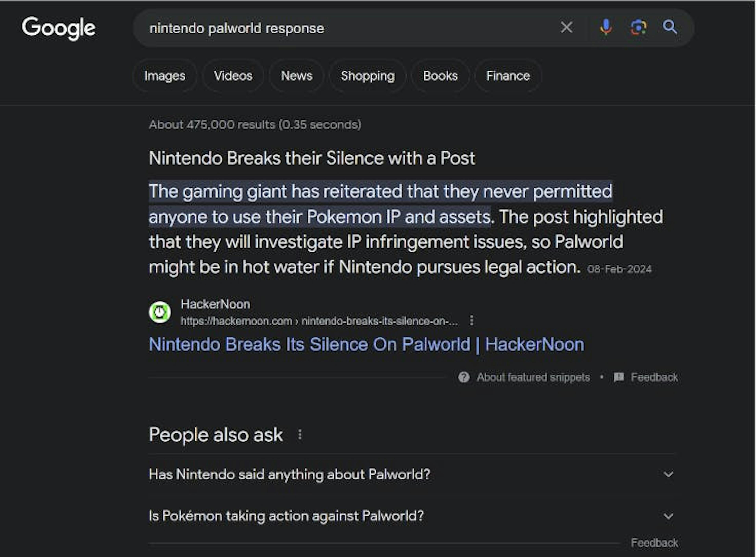Switch to the News tab
The height and width of the screenshot is (557, 756).
[296, 76]
